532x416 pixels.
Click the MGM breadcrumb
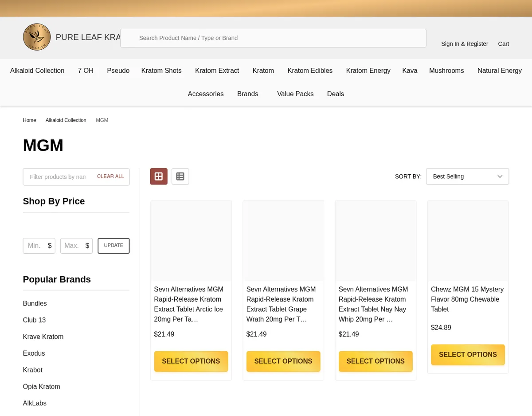click(x=102, y=120)
